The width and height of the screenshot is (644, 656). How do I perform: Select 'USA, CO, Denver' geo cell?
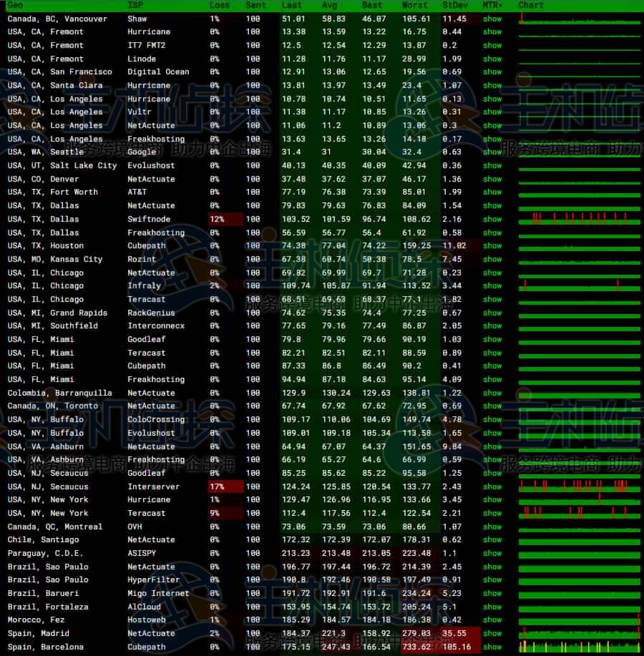pos(43,179)
